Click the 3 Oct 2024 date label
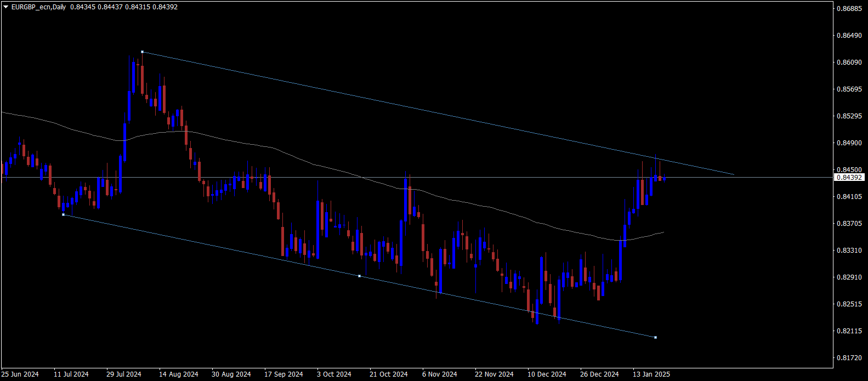This screenshot has height=381, width=868. point(334,374)
